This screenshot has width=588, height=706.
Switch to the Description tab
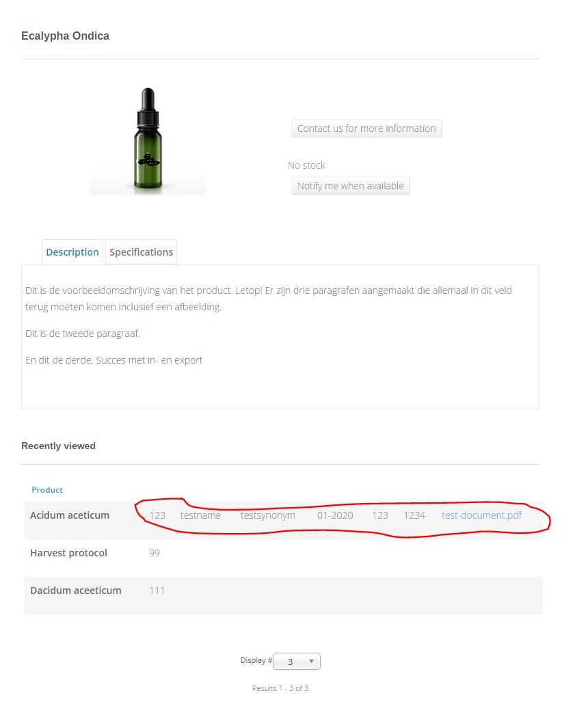[x=72, y=252]
